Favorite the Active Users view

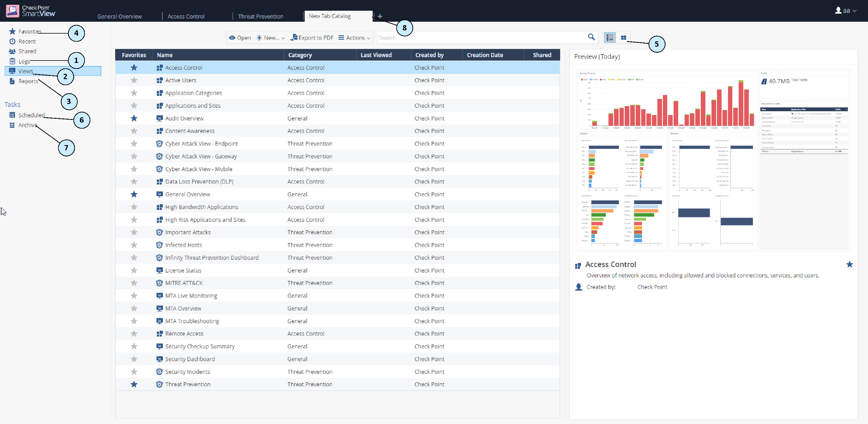tap(134, 80)
